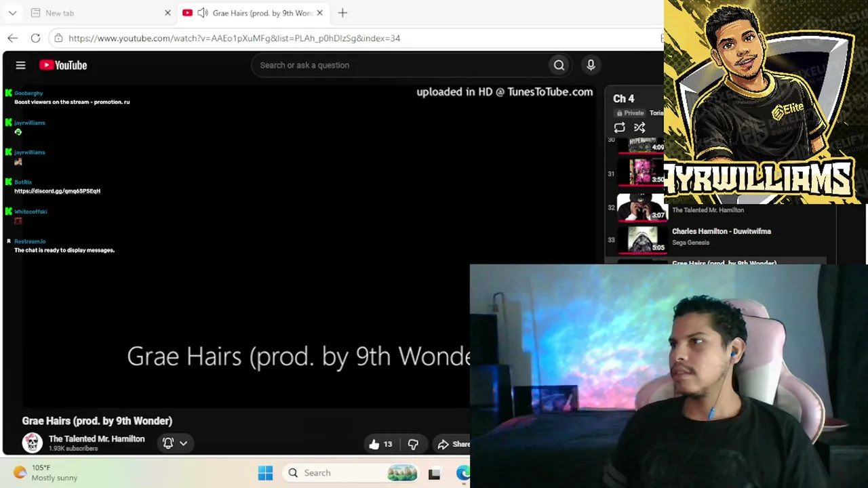
Task: Click the 1.93K subscribers text
Action: 73,449
